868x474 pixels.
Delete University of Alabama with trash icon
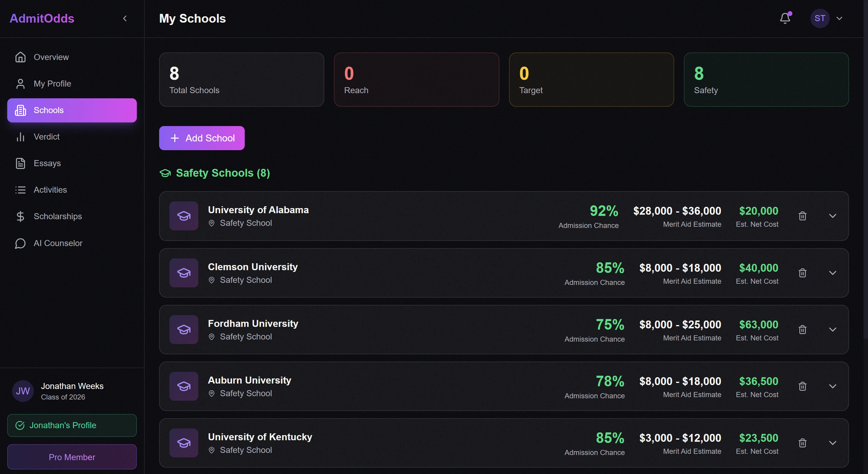803,216
